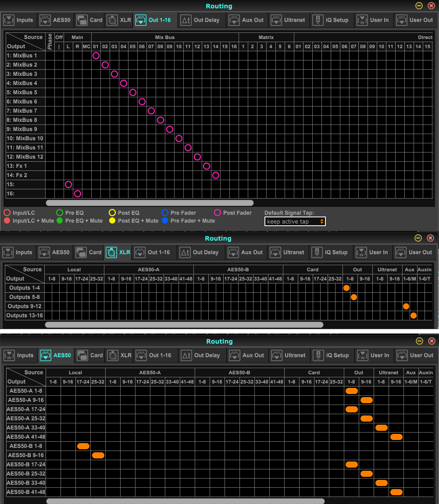Toggle the MixBus 1 to Mix Bus 01 routing circle

click(x=96, y=56)
